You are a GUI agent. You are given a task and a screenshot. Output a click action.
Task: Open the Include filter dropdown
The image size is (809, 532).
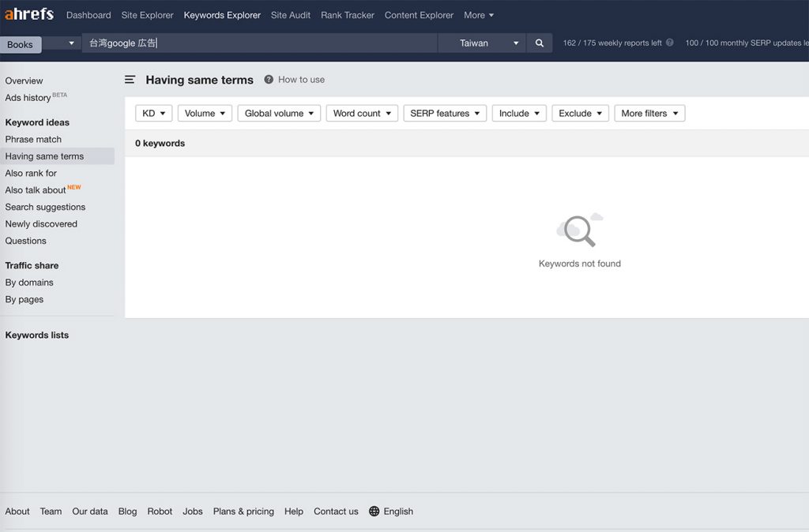519,114
